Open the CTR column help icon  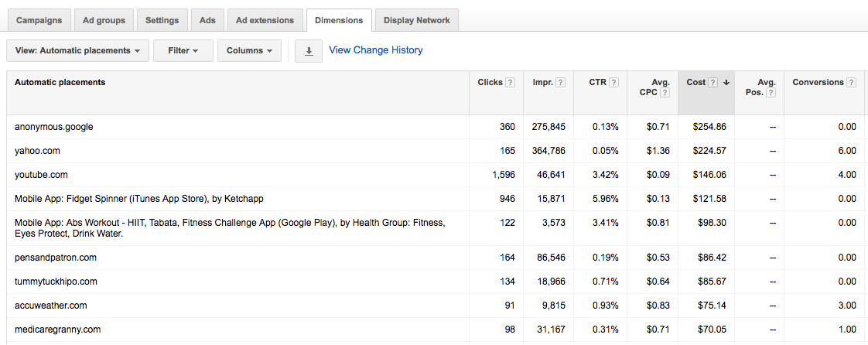(x=613, y=83)
